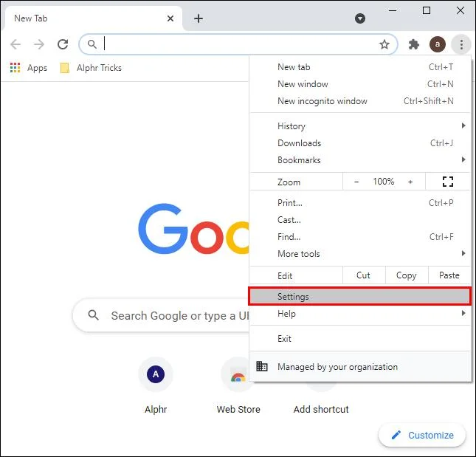Decrease zoom with the minus button
This screenshot has width=476, height=457.
[356, 182]
